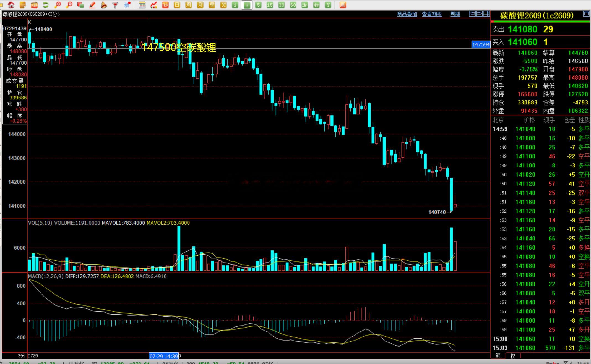Click the 总手 volume value 197757

[527, 77]
